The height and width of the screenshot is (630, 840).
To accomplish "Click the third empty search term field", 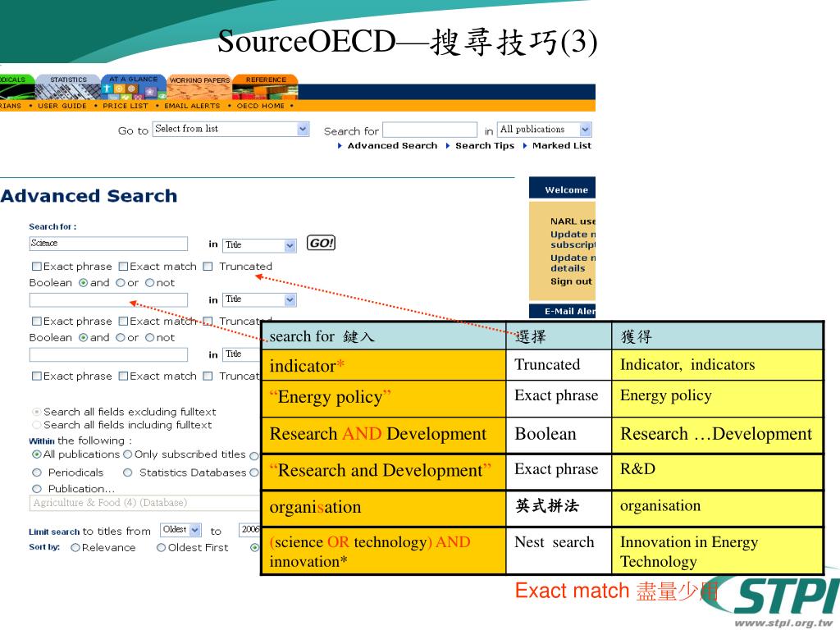I will [x=108, y=354].
